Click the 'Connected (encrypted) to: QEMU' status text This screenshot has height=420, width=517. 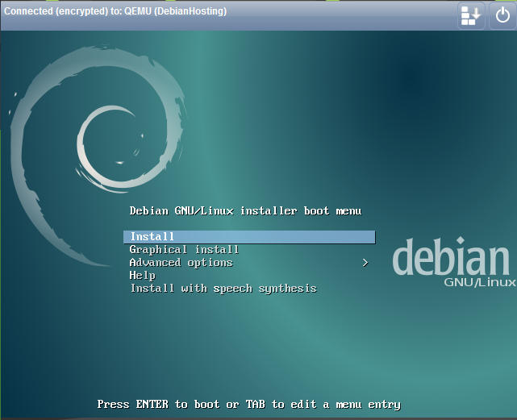point(115,11)
